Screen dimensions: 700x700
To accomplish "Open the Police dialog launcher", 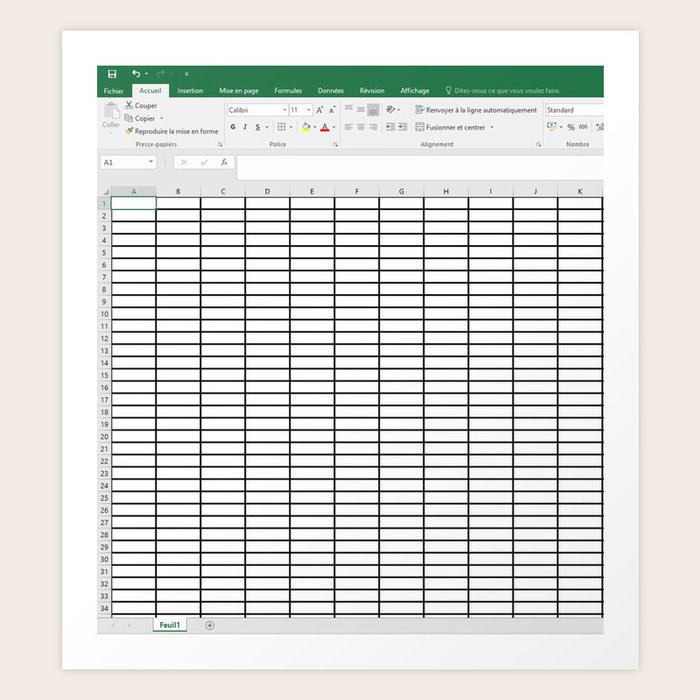I will click(x=335, y=145).
